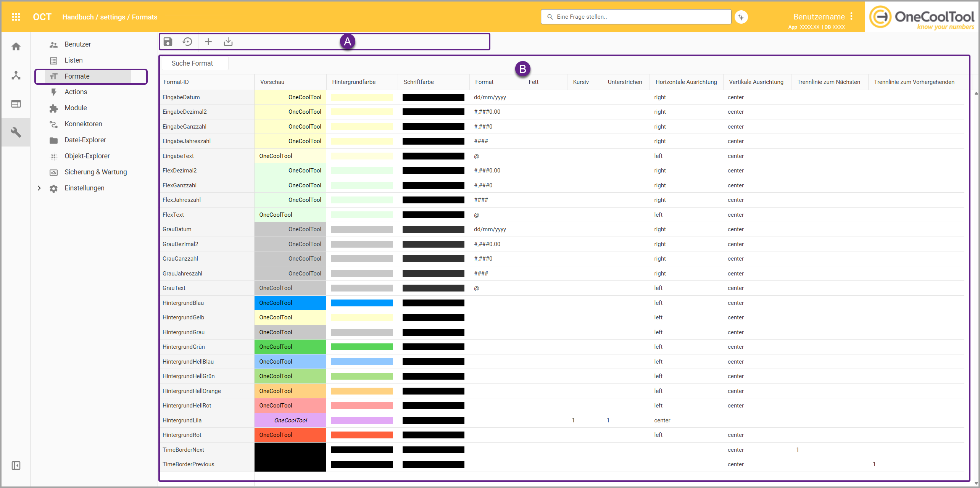Viewport: 980px width, 488px height.
Task: Open the Sicherung & Wartung menu entry
Action: 96,172
